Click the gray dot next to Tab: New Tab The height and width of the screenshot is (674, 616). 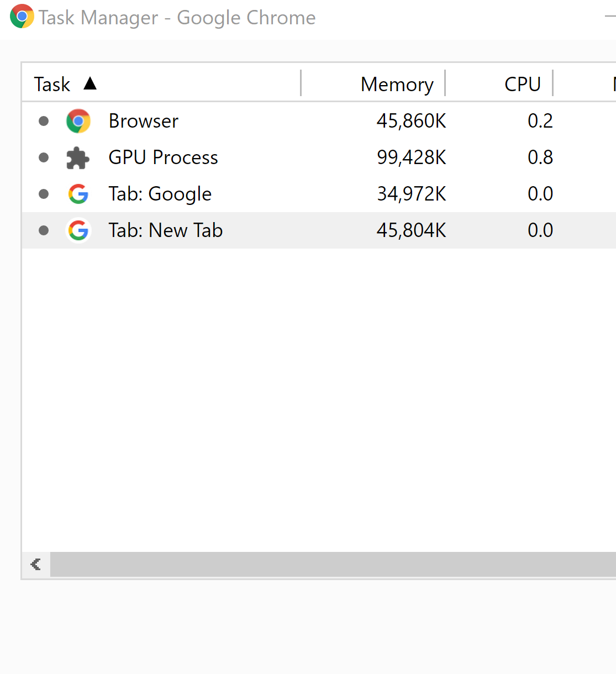[x=43, y=230]
